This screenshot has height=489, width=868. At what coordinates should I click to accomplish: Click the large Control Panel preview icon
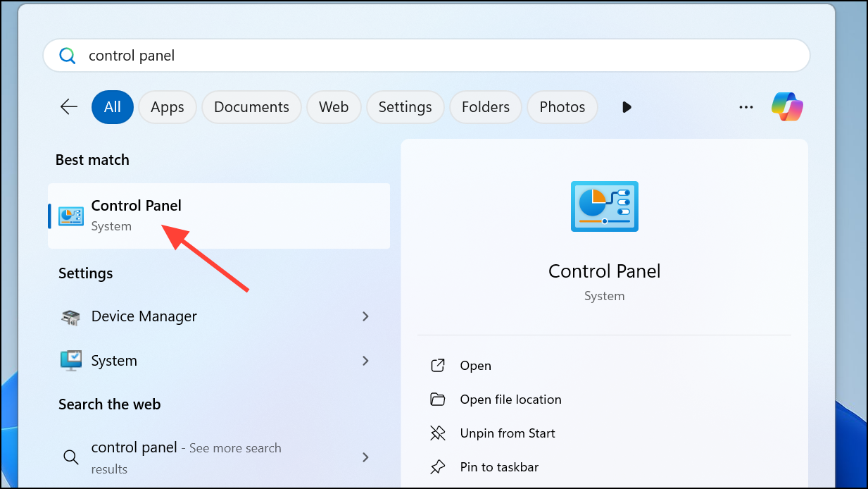(604, 206)
